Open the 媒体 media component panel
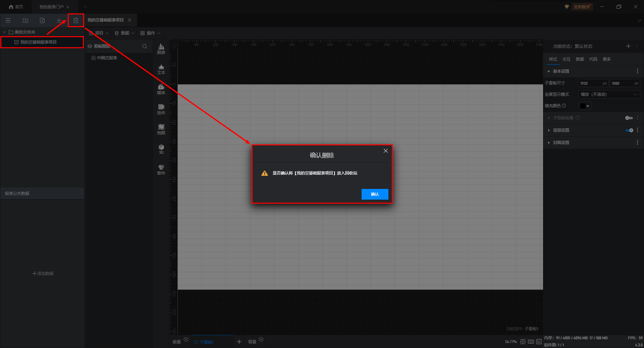Viewport: 644px width, 348px height. [161, 89]
